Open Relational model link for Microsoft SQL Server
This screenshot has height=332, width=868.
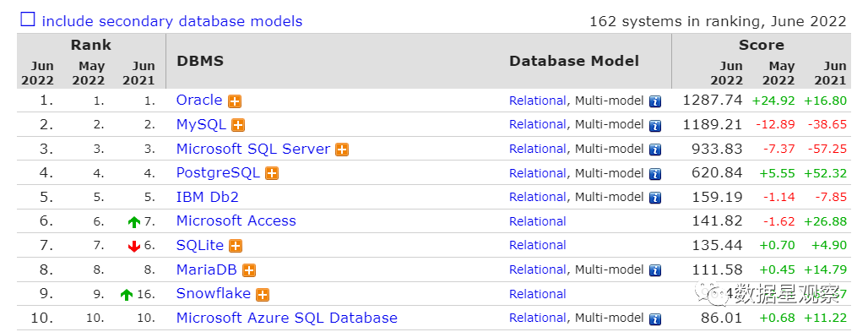[538, 149]
